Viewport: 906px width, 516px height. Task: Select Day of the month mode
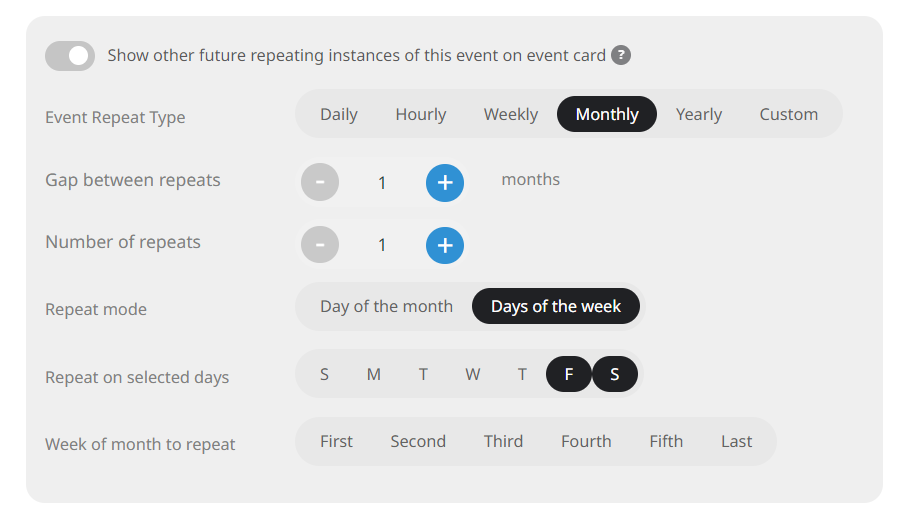[x=387, y=306]
